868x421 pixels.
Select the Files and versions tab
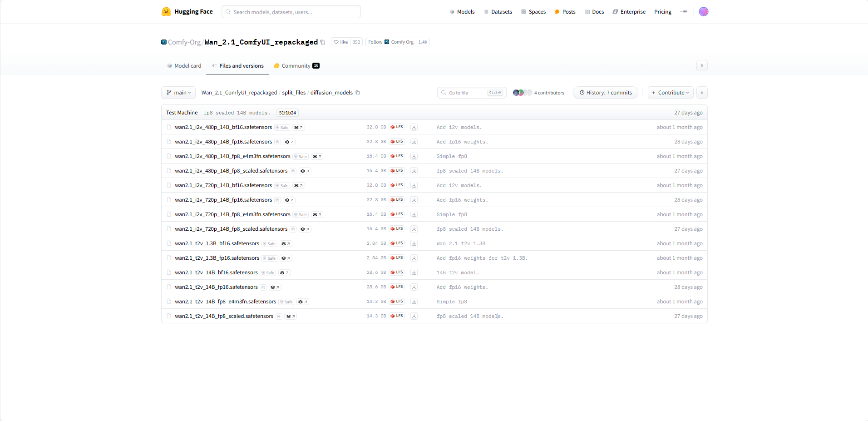point(237,66)
